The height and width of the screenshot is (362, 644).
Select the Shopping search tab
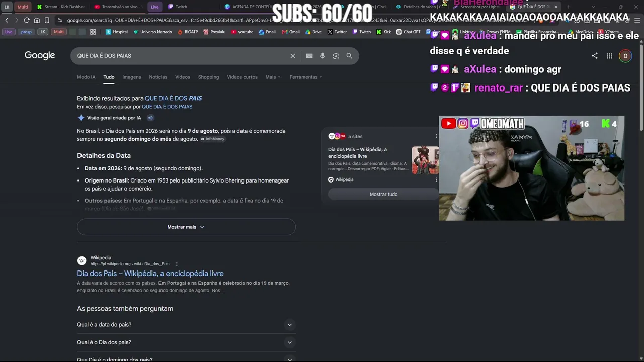pyautogui.click(x=208, y=77)
